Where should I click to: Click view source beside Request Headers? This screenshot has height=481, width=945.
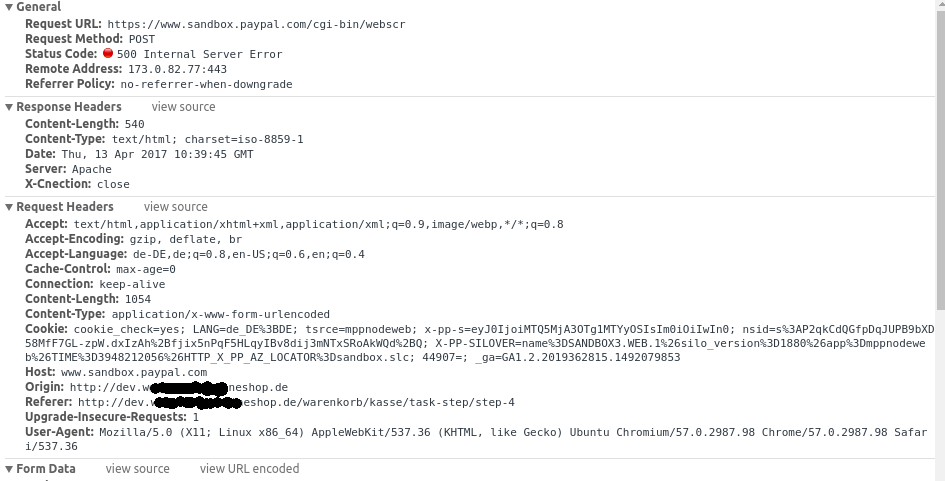(175, 207)
